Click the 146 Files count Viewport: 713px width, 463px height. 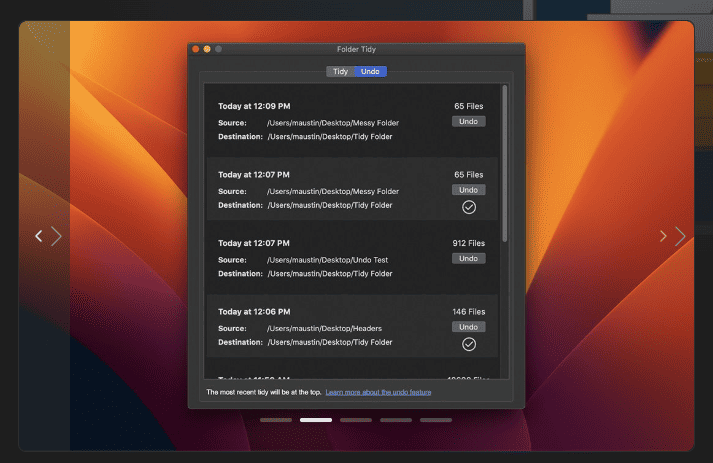469,312
